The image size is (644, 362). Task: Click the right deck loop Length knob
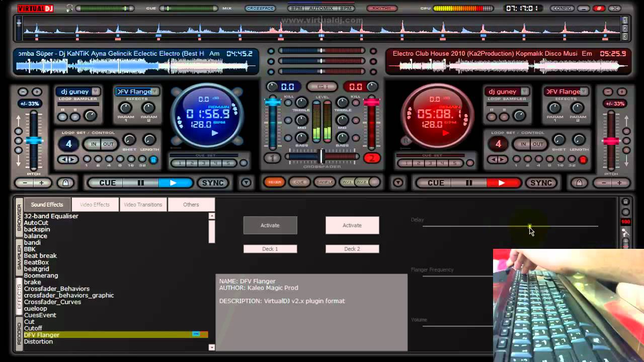click(579, 140)
